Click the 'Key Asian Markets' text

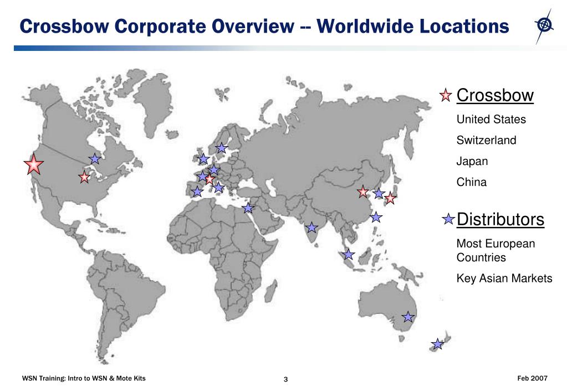point(504,278)
